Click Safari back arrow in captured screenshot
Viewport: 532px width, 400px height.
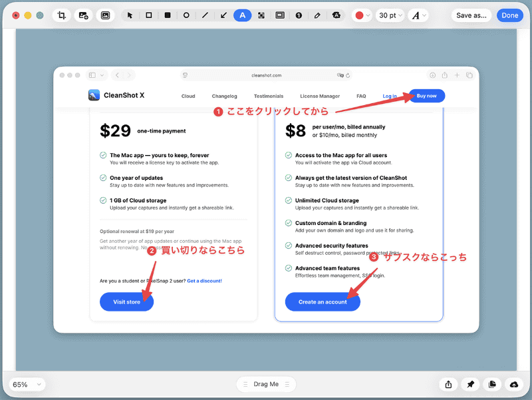coord(118,75)
